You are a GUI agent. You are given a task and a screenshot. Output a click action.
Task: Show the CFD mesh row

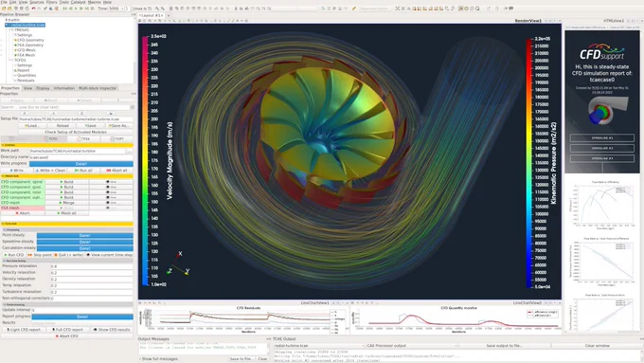(x=111, y=203)
